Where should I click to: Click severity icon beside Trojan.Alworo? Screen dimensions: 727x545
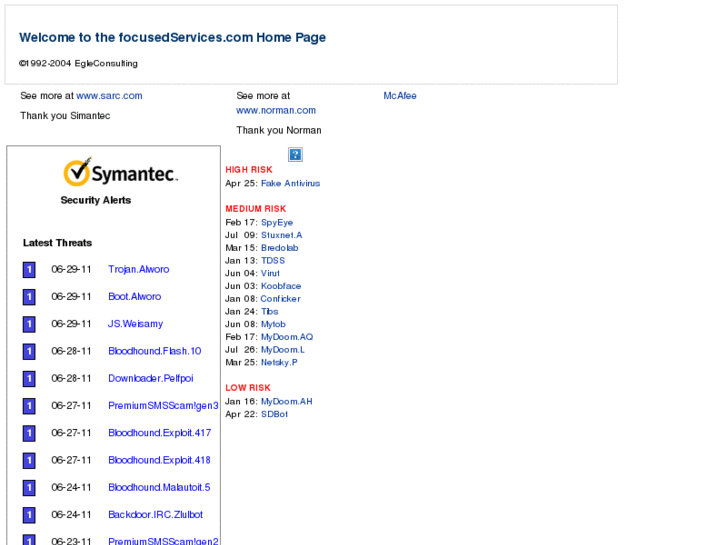[29, 270]
